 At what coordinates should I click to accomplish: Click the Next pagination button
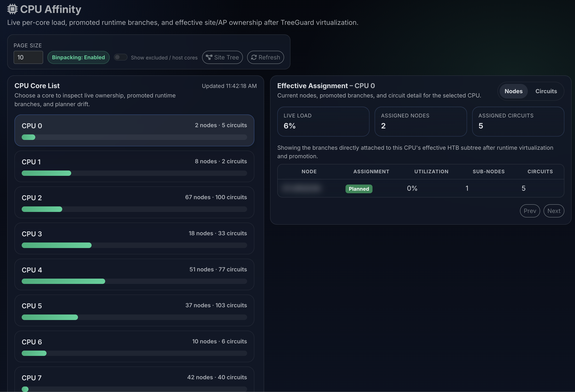pos(554,211)
